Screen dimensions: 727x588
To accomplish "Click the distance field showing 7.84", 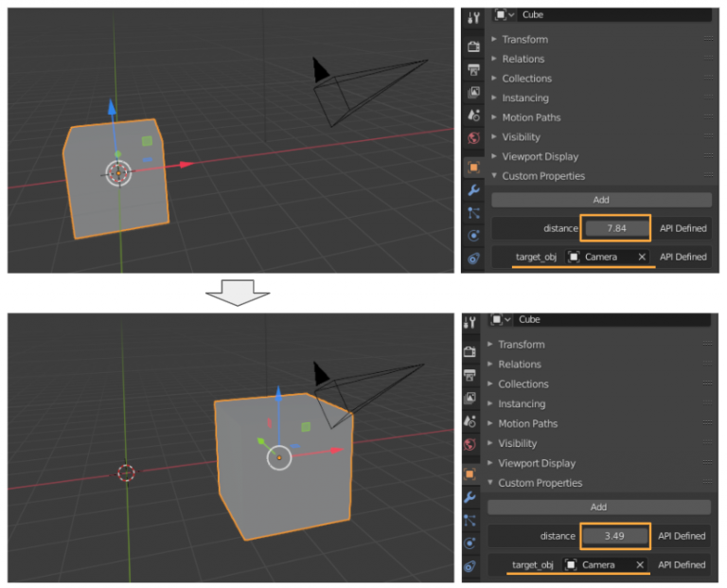I will tap(615, 228).
